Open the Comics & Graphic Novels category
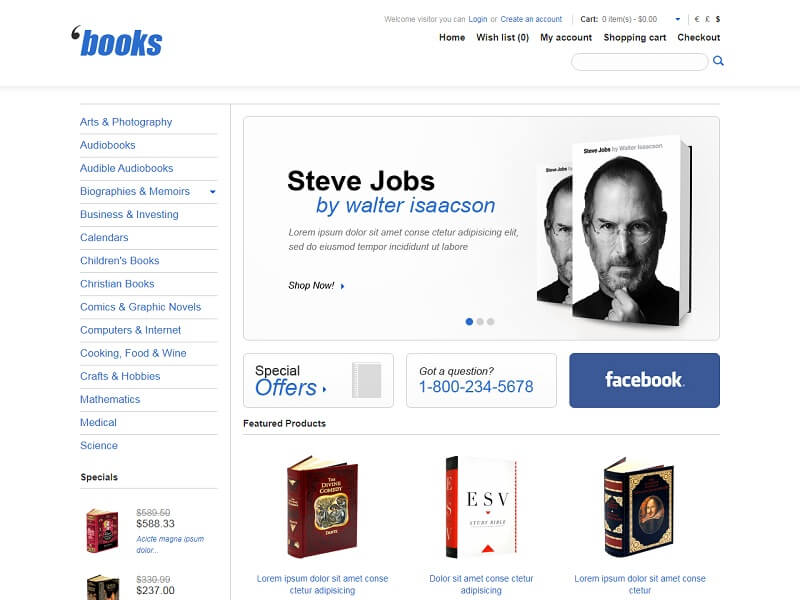This screenshot has width=800, height=600. click(x=140, y=307)
